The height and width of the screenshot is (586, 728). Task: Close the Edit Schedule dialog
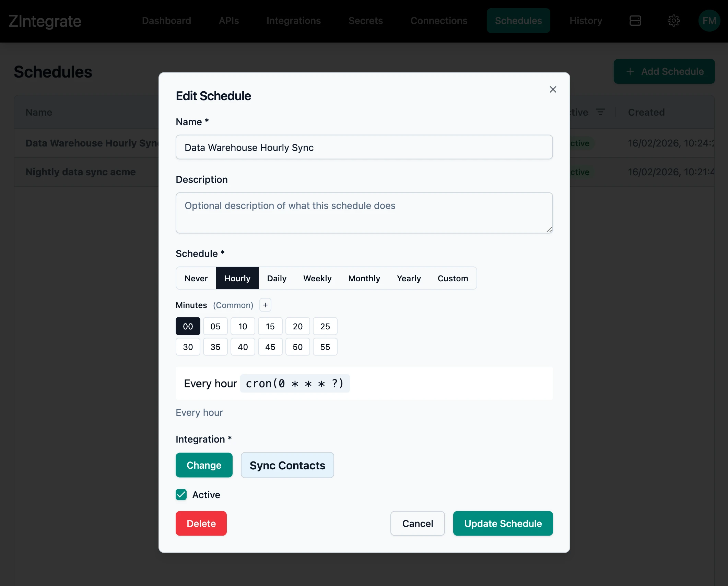pyautogui.click(x=553, y=89)
